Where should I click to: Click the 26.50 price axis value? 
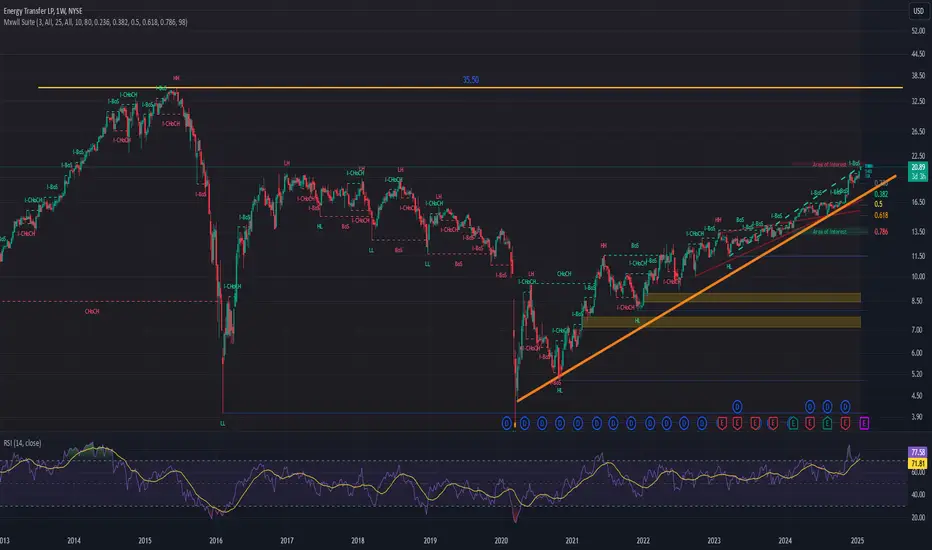[x=918, y=131]
